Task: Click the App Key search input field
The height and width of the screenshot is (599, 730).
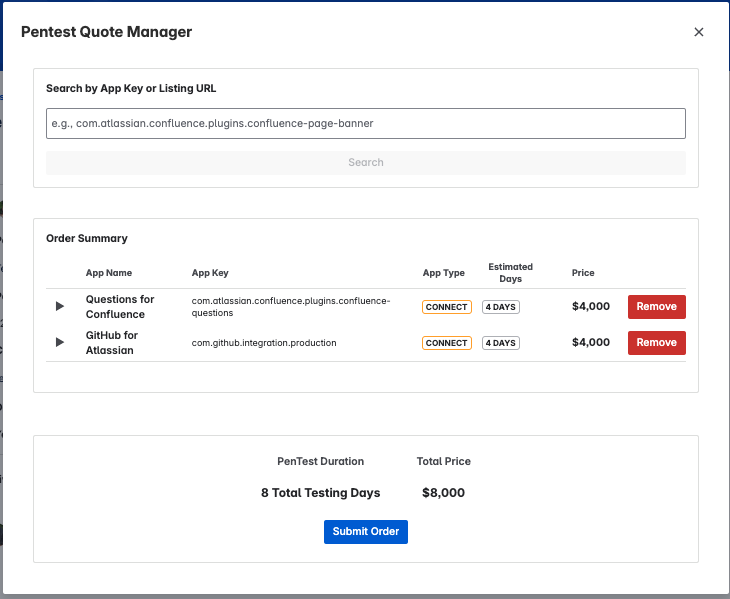Action: pyautogui.click(x=365, y=124)
